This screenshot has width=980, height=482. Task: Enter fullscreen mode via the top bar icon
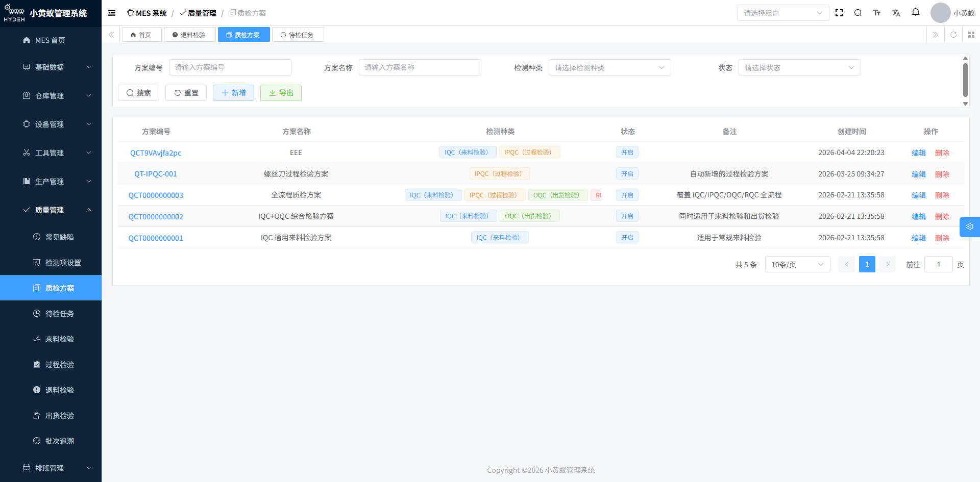click(x=839, y=13)
